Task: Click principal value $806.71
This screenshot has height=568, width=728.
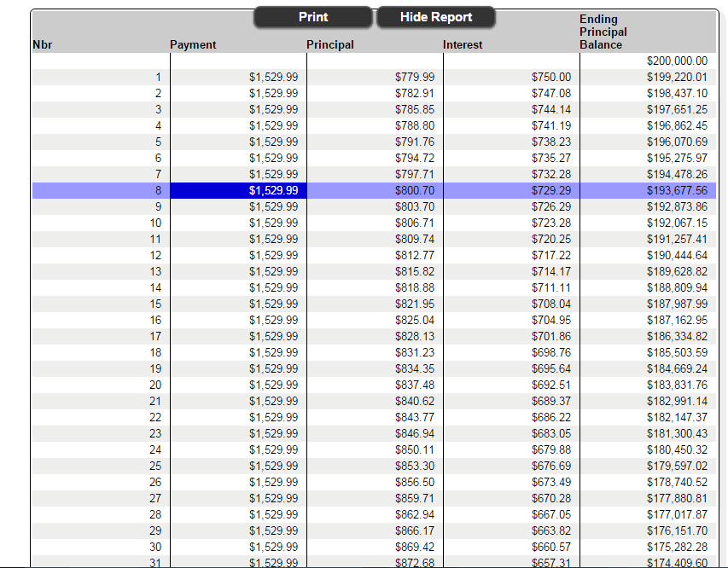Action: point(415,223)
